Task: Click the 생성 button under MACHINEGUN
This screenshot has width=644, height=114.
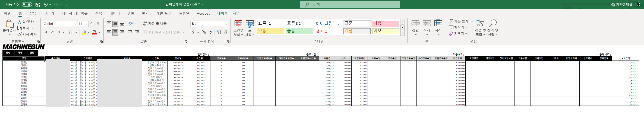Action: [8, 53]
